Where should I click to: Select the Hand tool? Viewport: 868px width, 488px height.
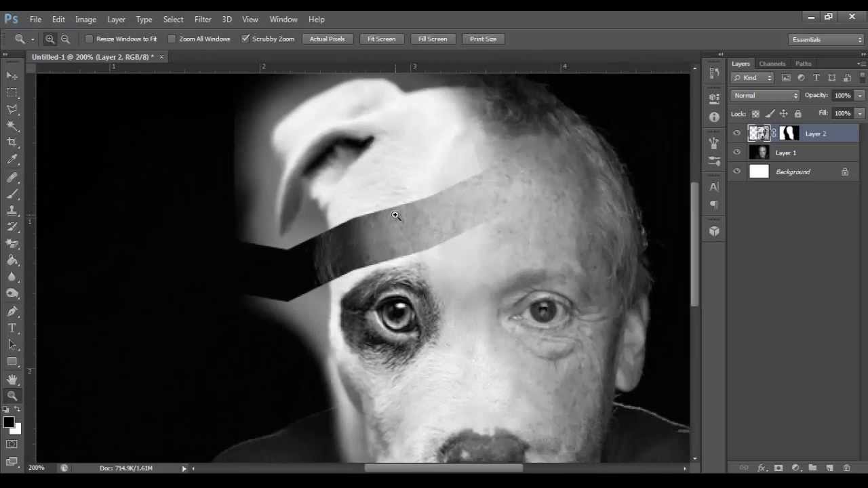12,380
